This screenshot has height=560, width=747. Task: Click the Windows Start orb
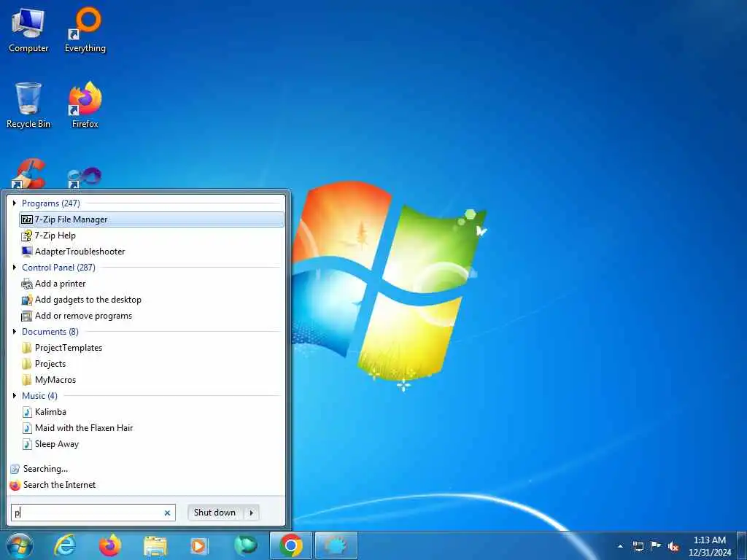[20, 545]
